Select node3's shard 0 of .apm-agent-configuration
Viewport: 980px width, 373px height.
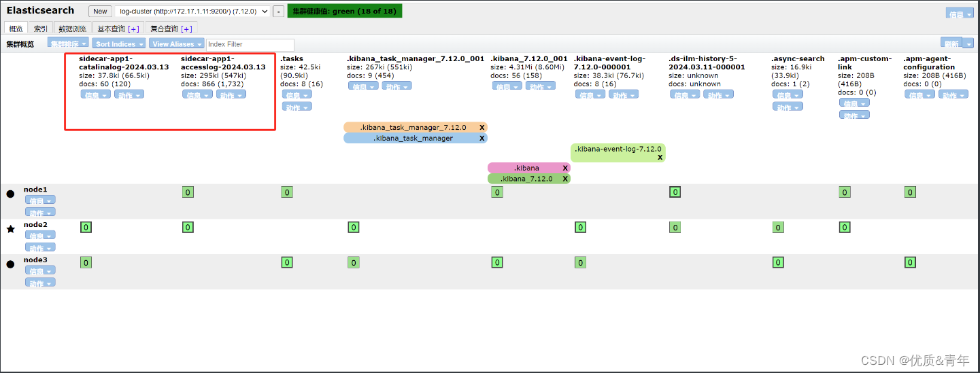point(910,262)
